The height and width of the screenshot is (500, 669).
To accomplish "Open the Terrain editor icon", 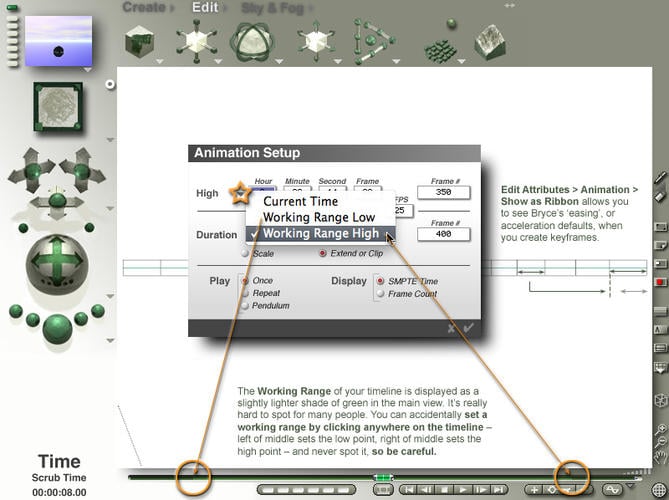I will pyautogui.click(x=490, y=41).
